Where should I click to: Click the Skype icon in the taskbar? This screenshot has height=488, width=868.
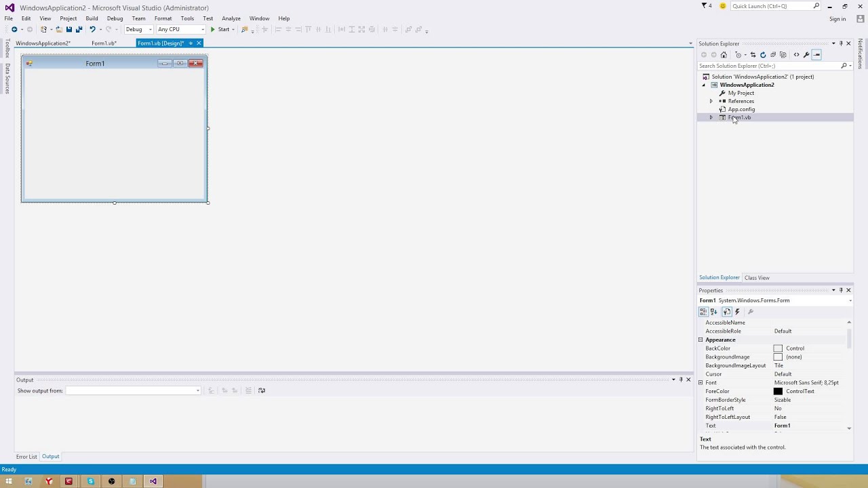click(x=90, y=481)
